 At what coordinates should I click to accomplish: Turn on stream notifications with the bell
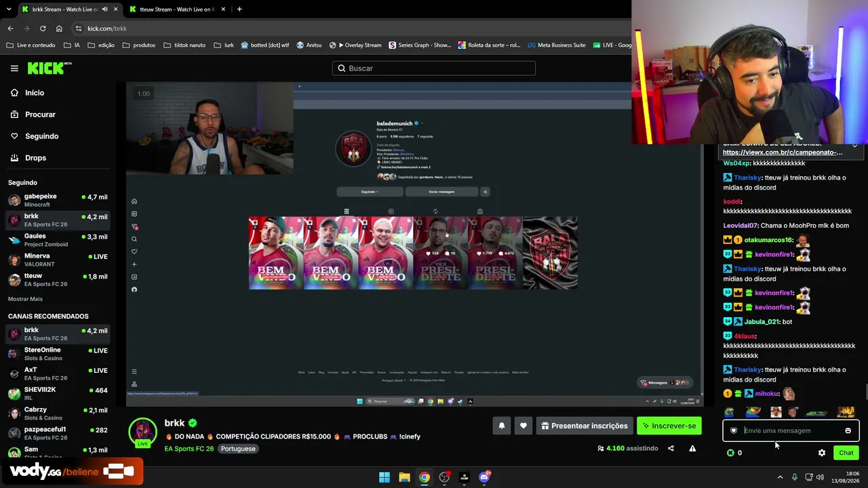click(502, 426)
